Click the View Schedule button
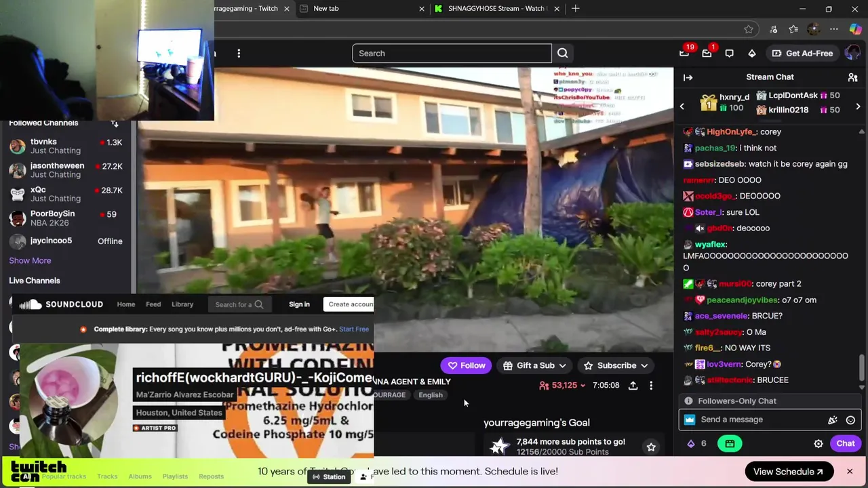 (x=788, y=472)
